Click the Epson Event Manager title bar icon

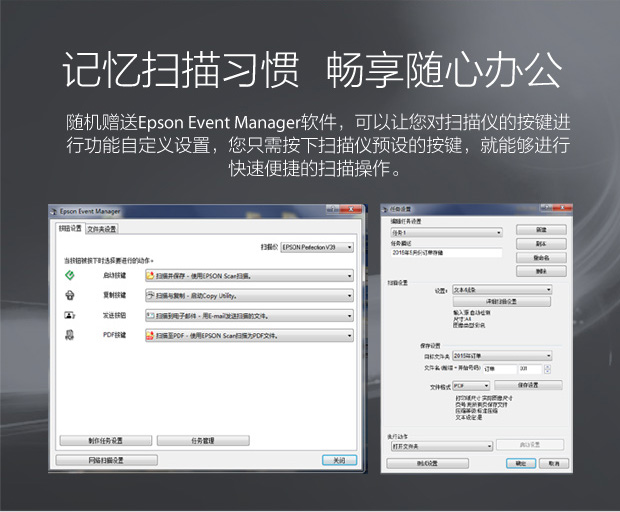54,212
